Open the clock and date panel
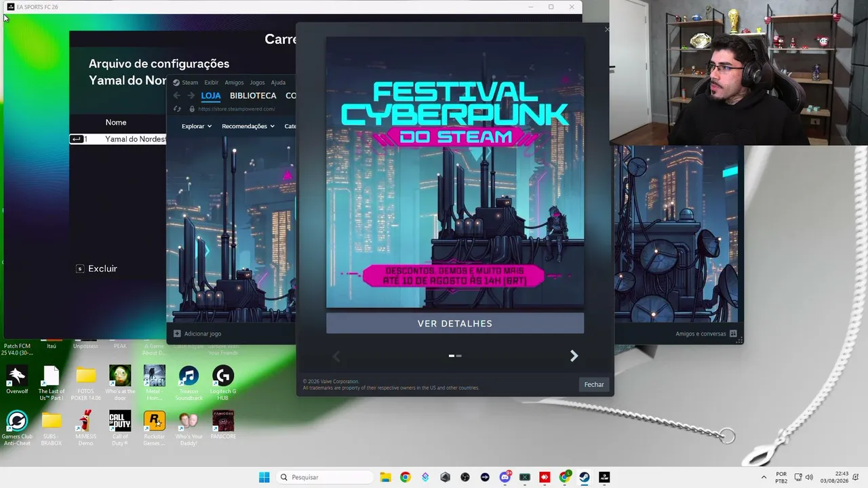868x488 pixels. click(x=834, y=477)
